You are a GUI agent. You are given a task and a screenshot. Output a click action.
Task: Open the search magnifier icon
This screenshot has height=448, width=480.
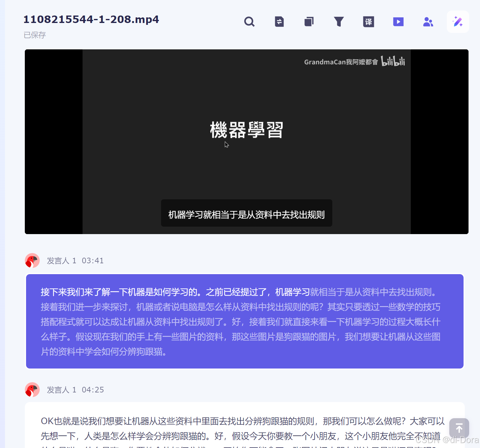click(x=249, y=22)
